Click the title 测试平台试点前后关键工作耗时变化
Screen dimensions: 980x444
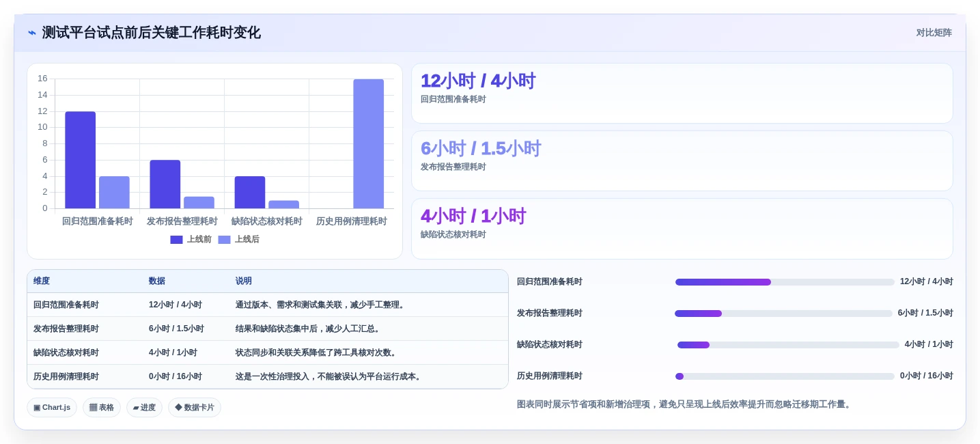tap(151, 33)
